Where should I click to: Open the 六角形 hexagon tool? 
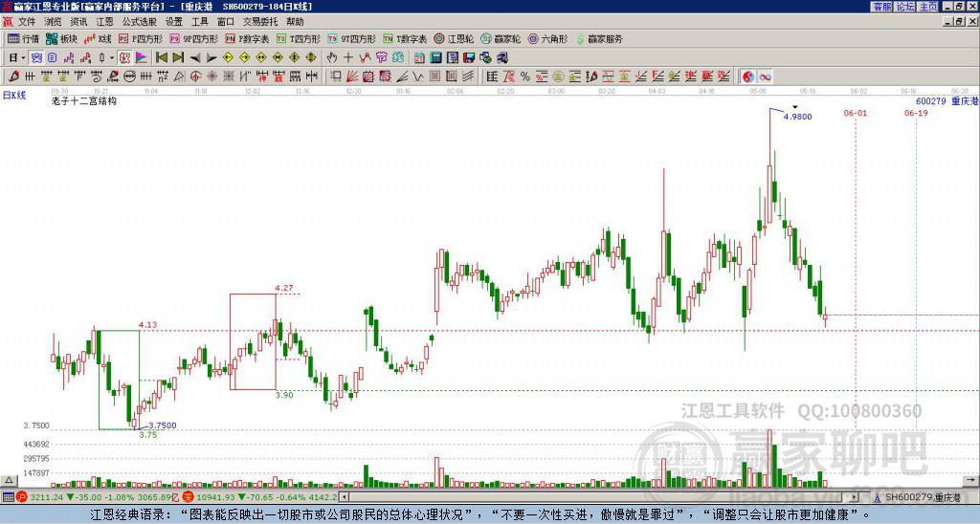tap(547, 38)
